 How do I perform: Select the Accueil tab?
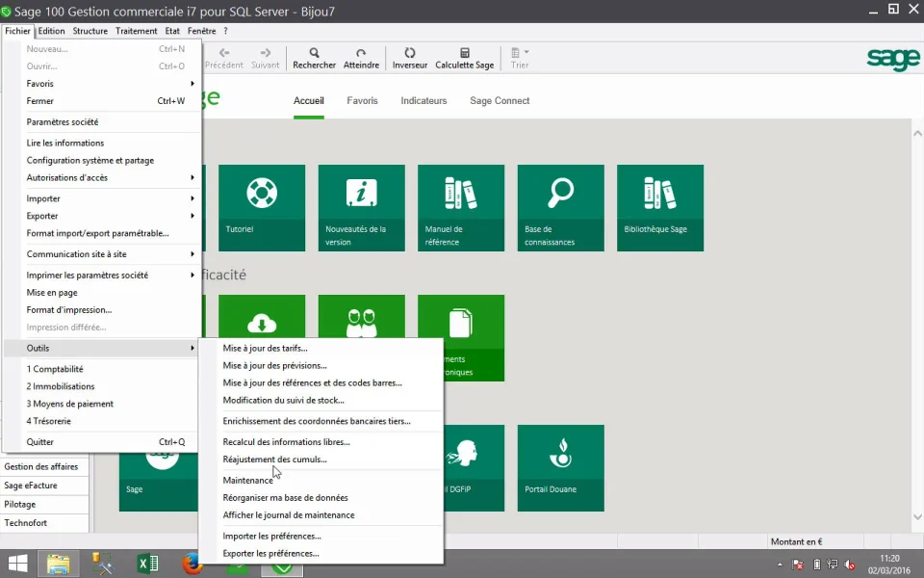309,101
